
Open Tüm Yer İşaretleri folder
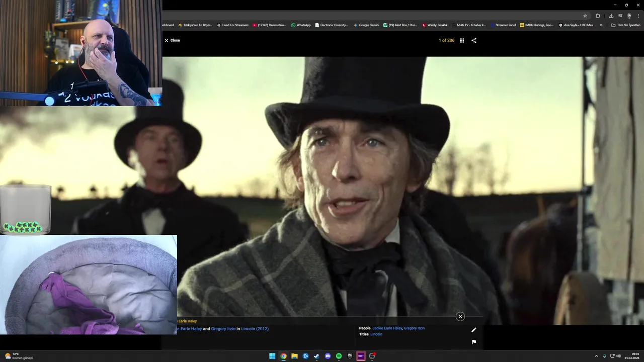625,25
